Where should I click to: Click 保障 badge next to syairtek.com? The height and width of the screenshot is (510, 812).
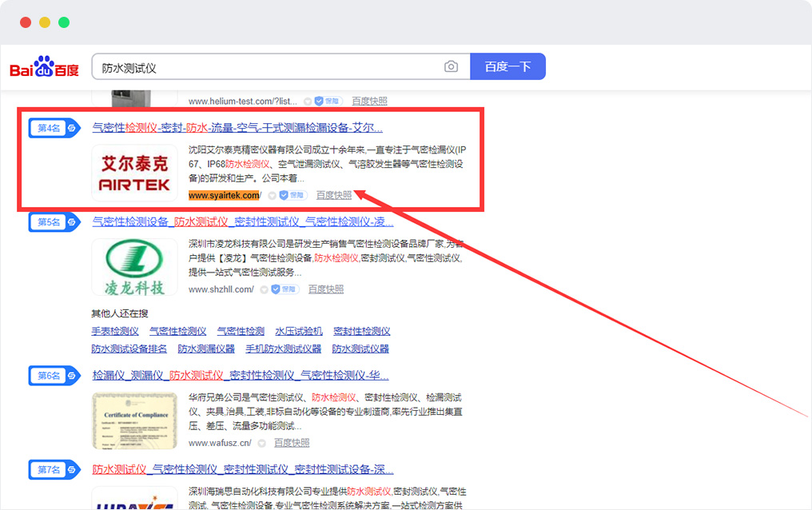[293, 195]
